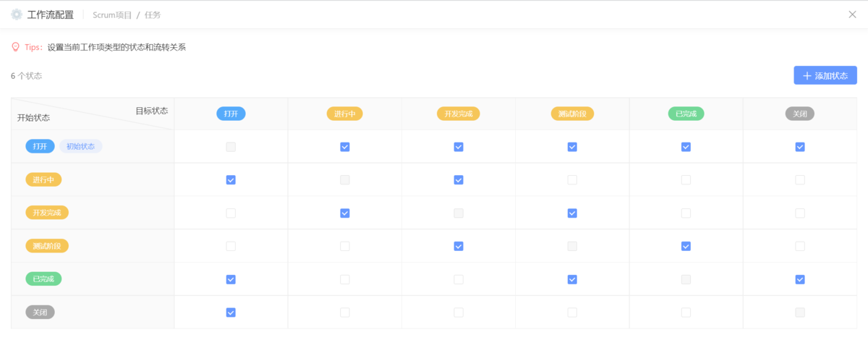Select the 开发完成 start status row tag
This screenshot has width=868, height=340.
(x=47, y=213)
